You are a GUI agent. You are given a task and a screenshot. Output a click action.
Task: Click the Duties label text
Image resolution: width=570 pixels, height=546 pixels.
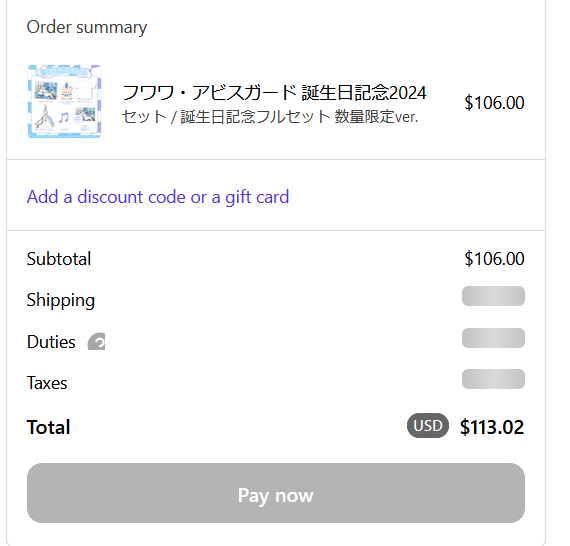(x=51, y=342)
